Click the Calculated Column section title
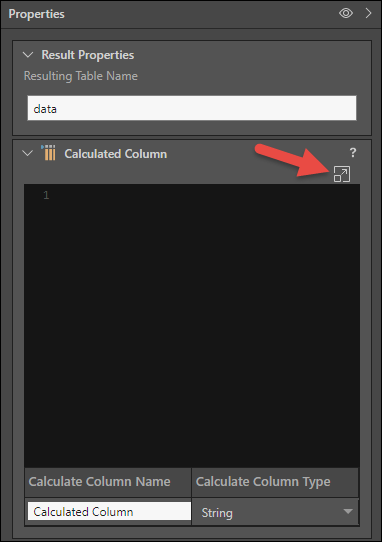This screenshot has width=382, height=542. [x=115, y=154]
